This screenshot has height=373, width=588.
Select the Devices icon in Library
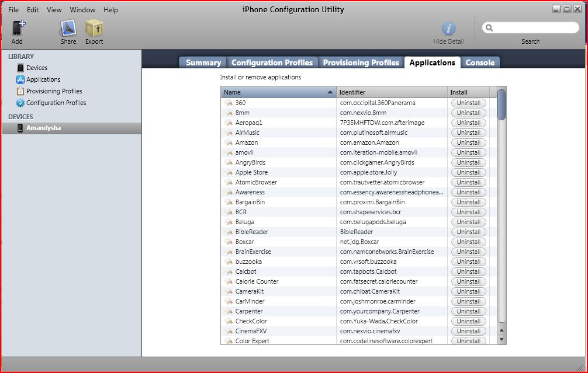tap(20, 68)
